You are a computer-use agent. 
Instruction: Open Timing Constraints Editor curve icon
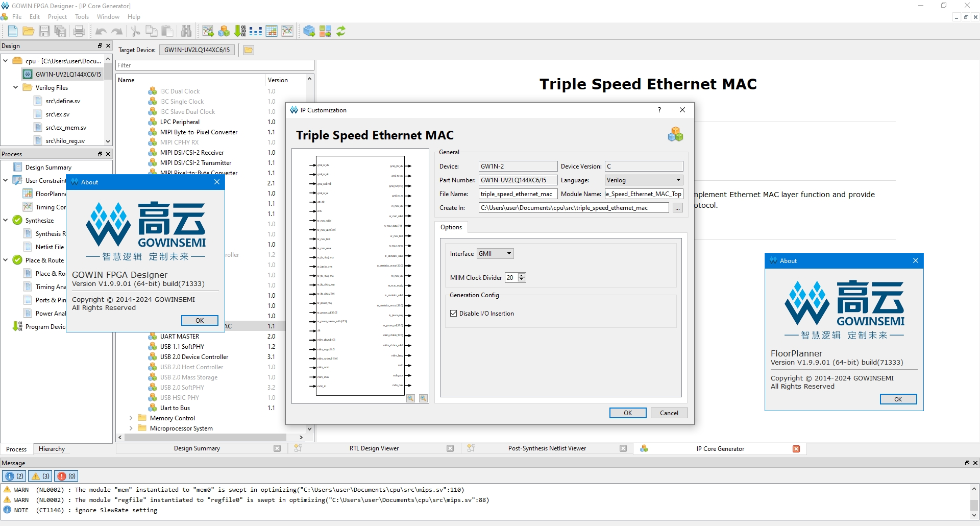point(287,31)
